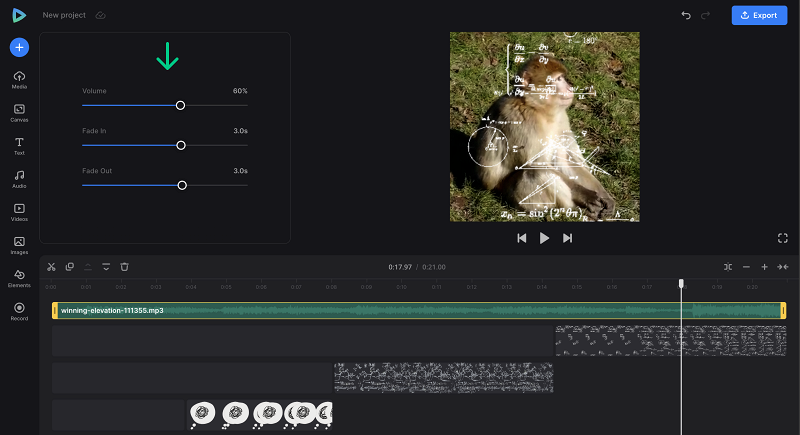Open the Elements panel

19,279
